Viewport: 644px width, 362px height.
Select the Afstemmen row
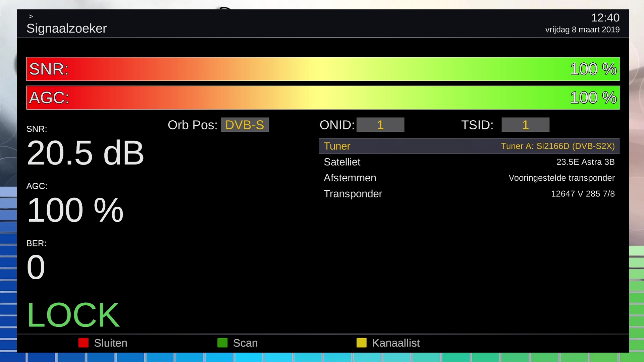click(x=350, y=178)
